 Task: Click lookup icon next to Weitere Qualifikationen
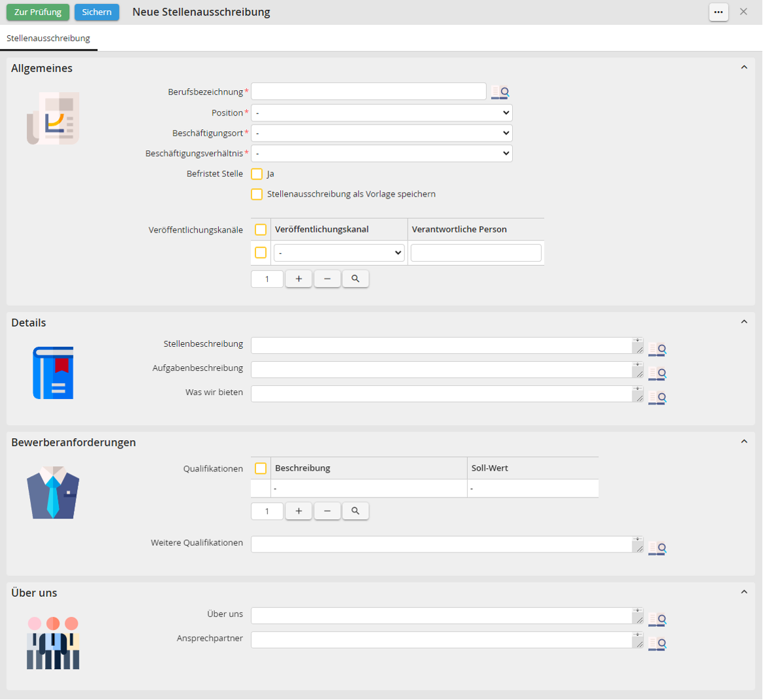(x=657, y=548)
